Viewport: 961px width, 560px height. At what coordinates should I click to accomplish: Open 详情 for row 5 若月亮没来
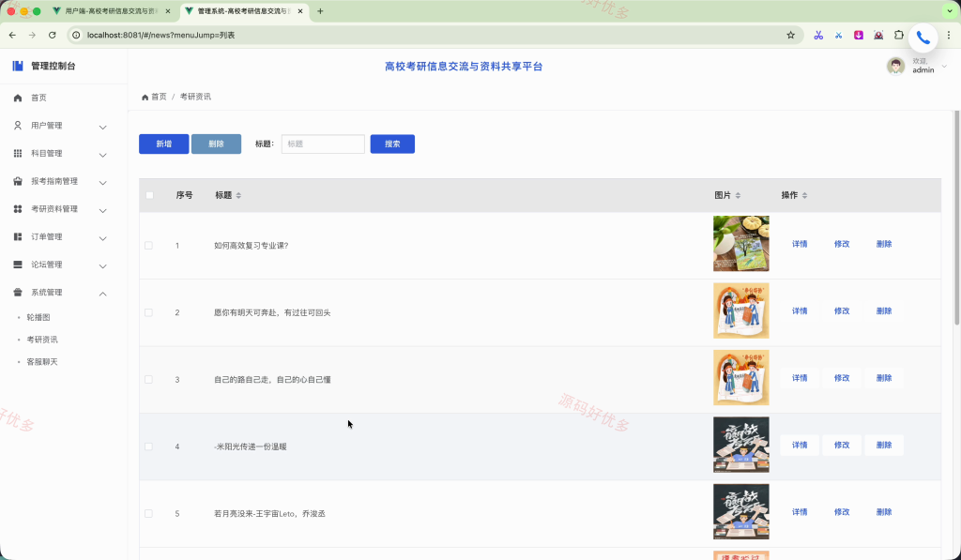click(x=800, y=512)
